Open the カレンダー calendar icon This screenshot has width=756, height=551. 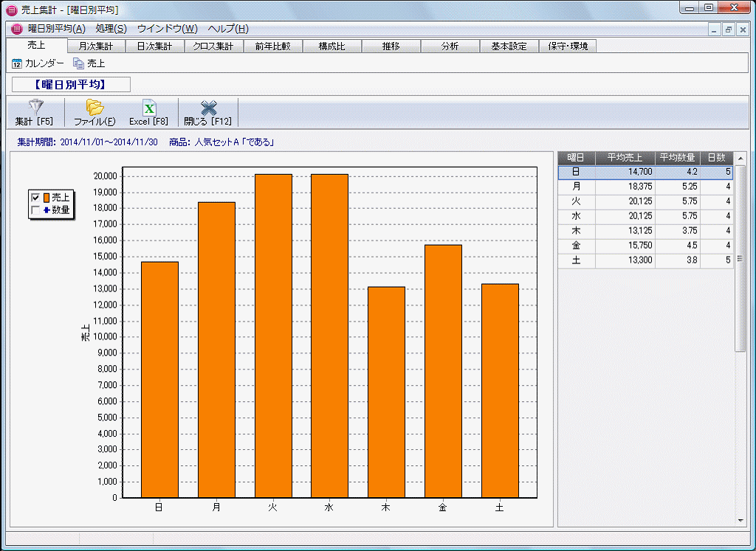17,63
